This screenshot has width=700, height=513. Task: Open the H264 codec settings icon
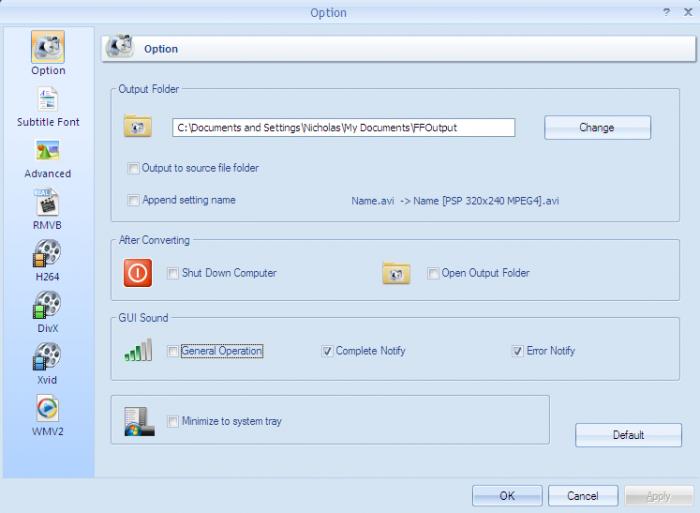click(x=47, y=253)
